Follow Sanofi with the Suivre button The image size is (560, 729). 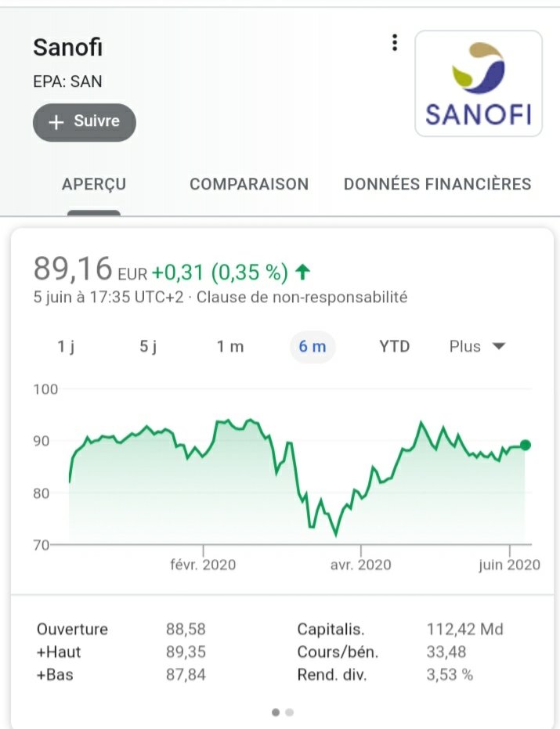tap(84, 122)
